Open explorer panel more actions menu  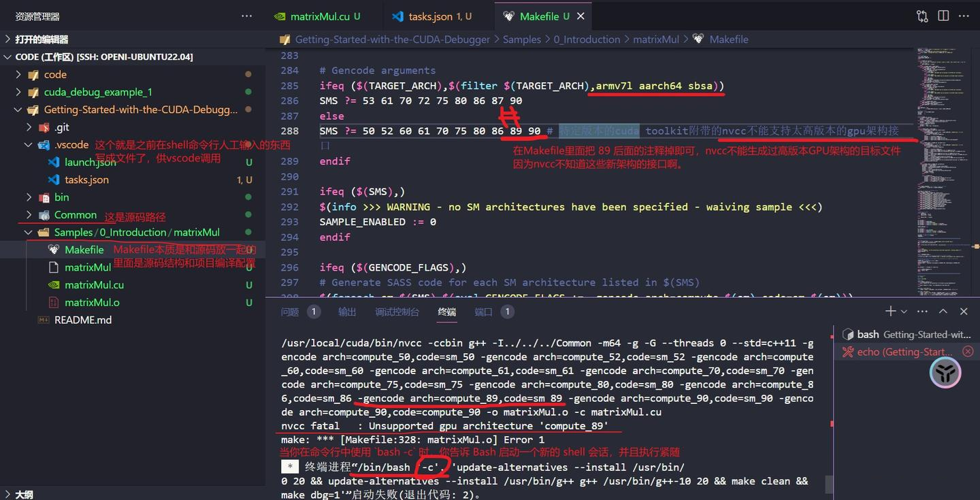pos(246,16)
